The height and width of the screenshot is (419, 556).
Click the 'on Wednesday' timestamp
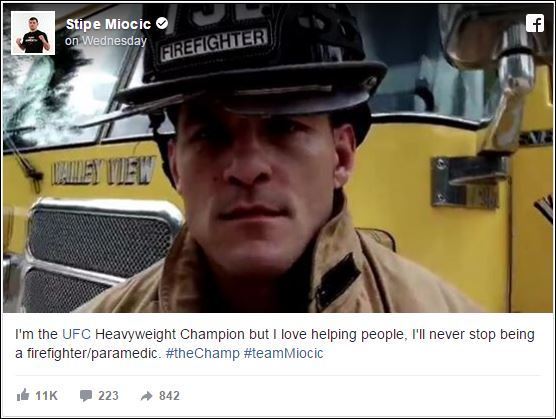[x=106, y=41]
